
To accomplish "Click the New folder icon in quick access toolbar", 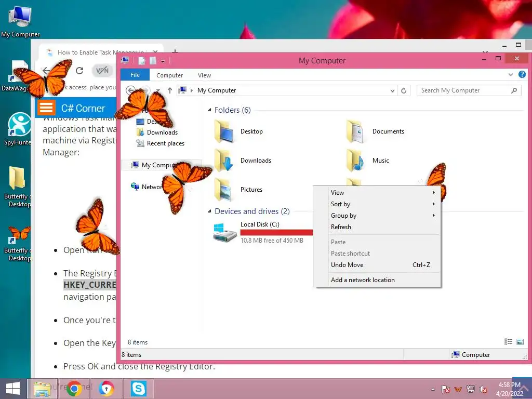I will [153, 61].
